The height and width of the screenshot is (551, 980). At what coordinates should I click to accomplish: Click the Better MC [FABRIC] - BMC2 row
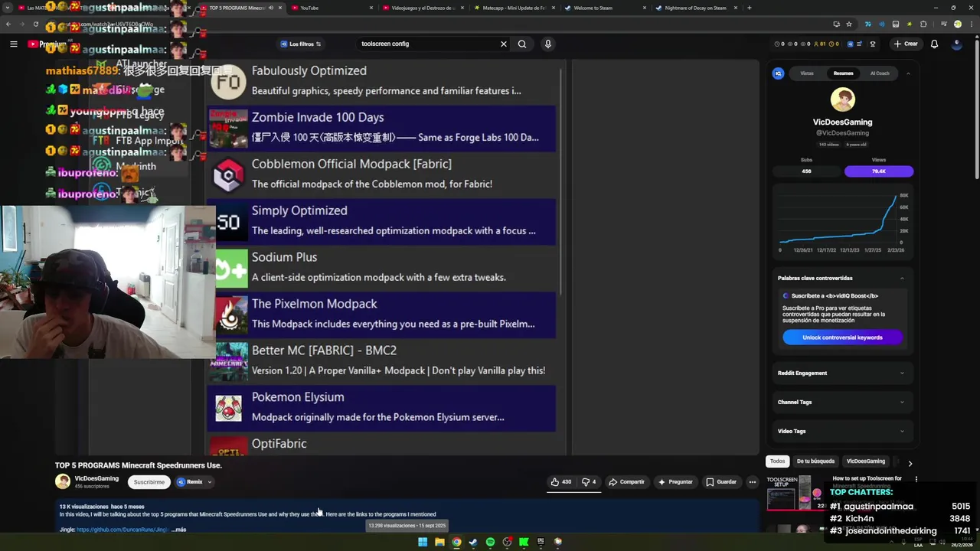click(381, 360)
